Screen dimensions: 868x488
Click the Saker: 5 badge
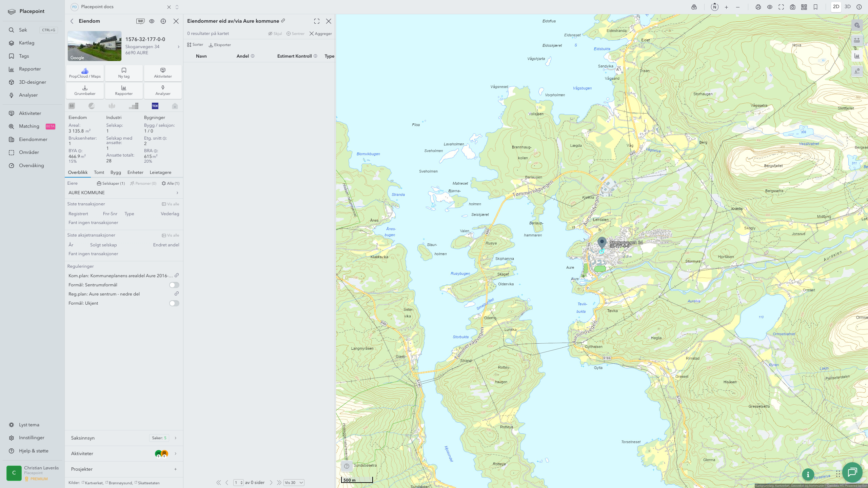tap(159, 438)
